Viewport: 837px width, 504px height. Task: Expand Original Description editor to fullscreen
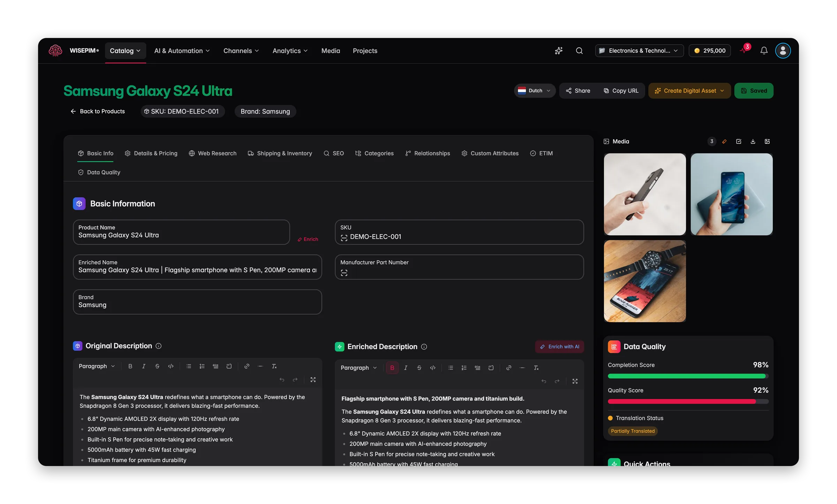[x=313, y=380]
